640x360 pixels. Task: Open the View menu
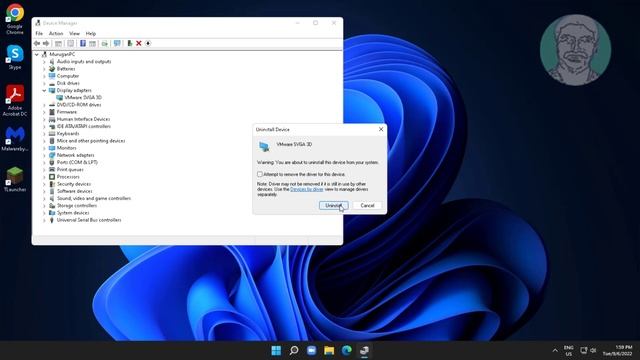point(74,33)
